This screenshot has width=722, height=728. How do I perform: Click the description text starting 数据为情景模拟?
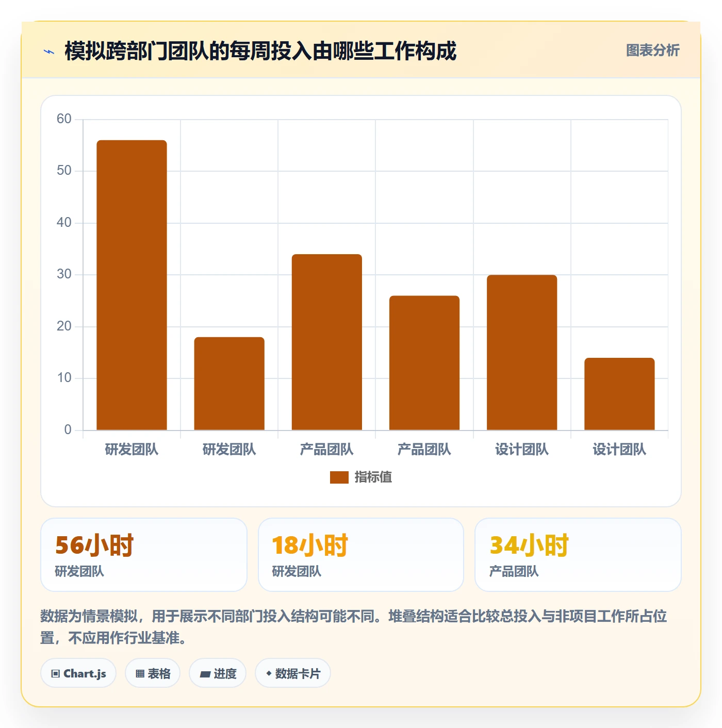coord(354,627)
